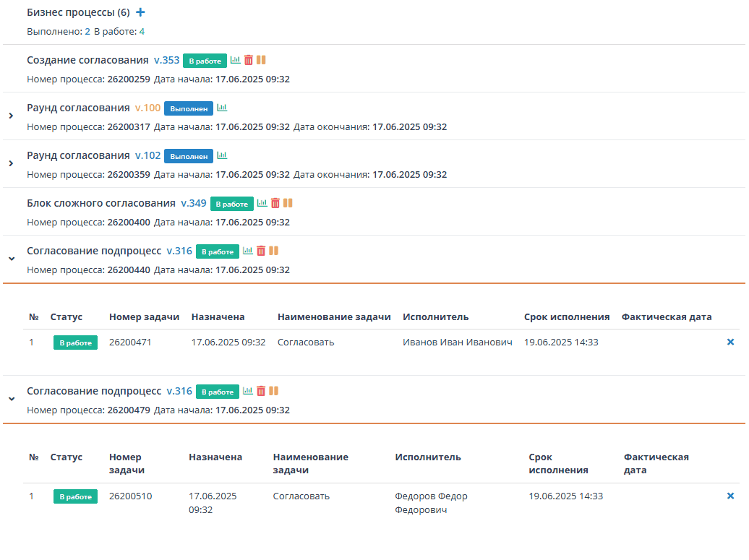Image resolution: width=749 pixels, height=560 pixels.
Task: View chart for "Раунд согласования" v.100
Action: coord(223,108)
